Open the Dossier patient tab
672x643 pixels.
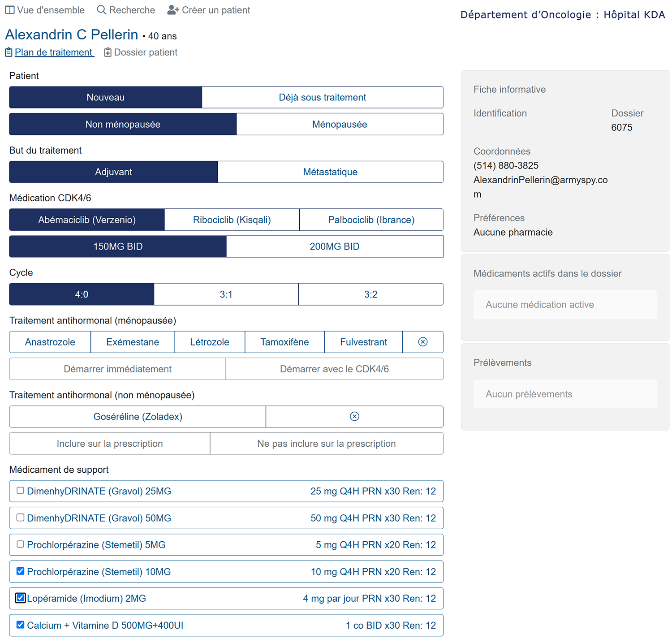[145, 52]
